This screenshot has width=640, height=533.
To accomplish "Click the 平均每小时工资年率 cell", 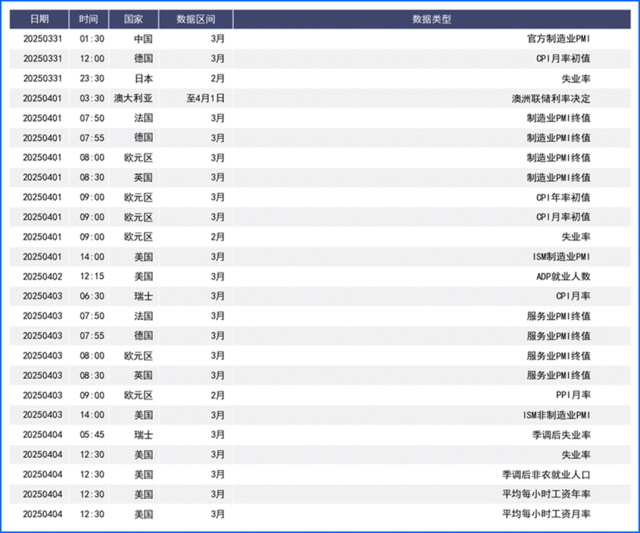I will point(546,494).
